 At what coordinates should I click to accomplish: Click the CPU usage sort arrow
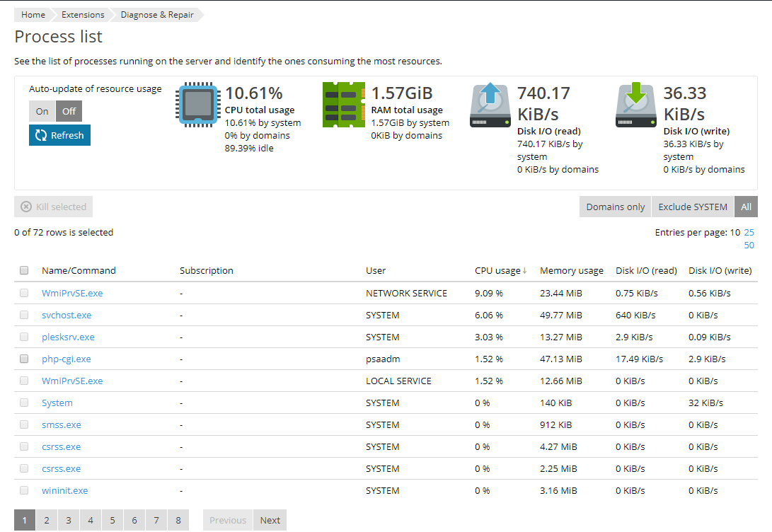coord(524,270)
